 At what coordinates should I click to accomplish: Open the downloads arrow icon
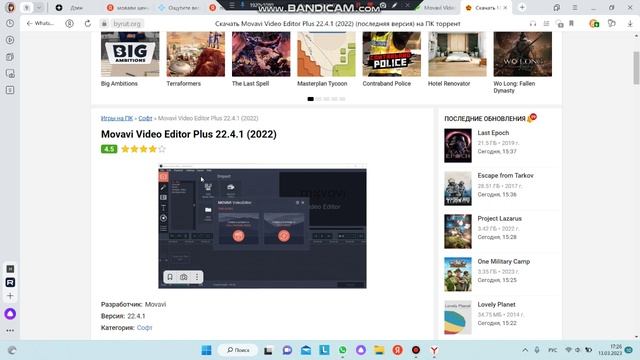click(x=630, y=24)
